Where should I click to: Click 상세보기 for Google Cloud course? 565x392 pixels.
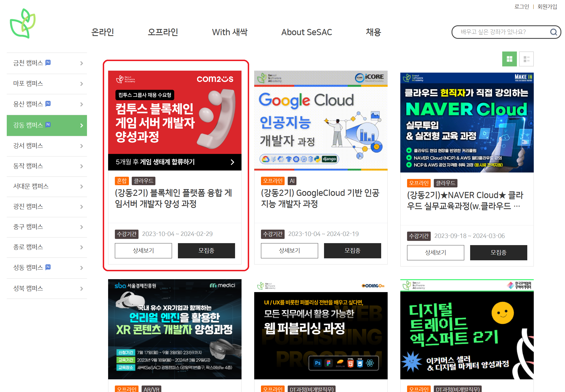click(x=289, y=250)
